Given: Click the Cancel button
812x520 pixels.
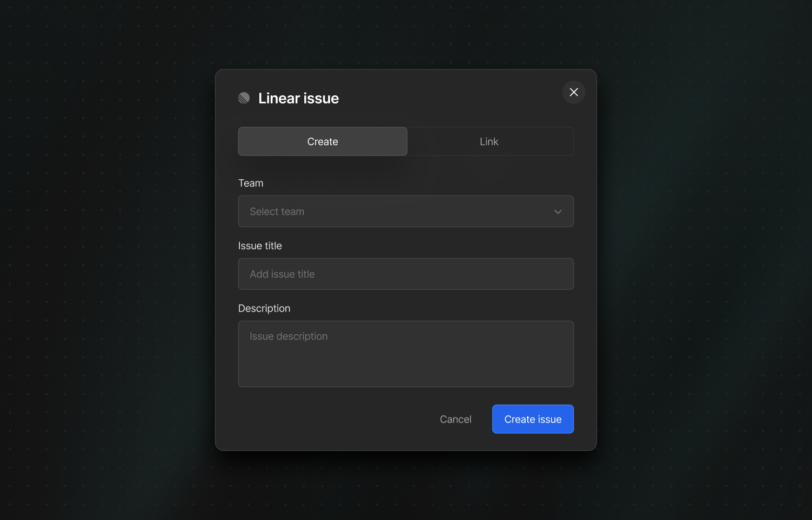Looking at the screenshot, I should click(455, 419).
